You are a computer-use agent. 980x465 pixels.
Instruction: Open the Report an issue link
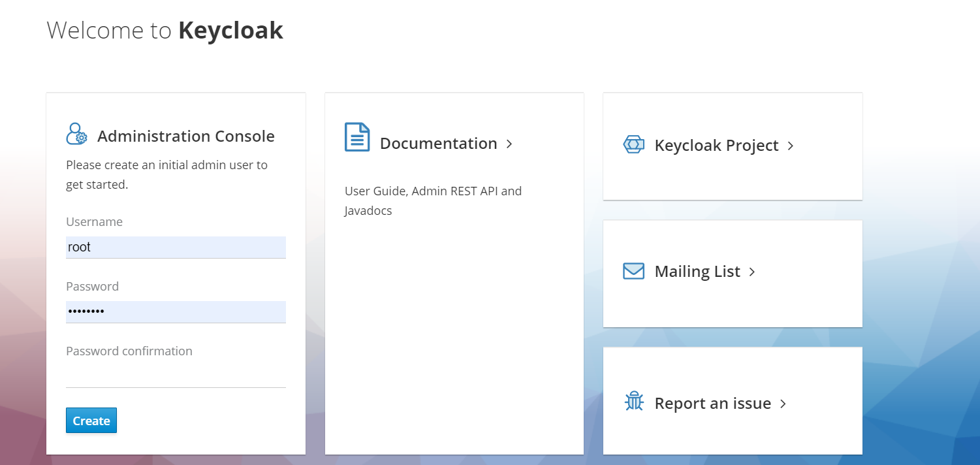coord(713,404)
